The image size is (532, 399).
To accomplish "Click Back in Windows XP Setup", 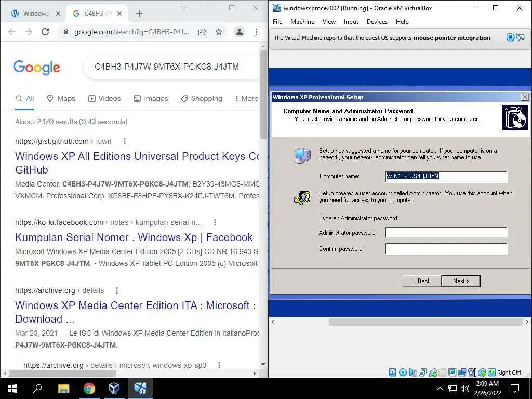I will click(x=422, y=281).
